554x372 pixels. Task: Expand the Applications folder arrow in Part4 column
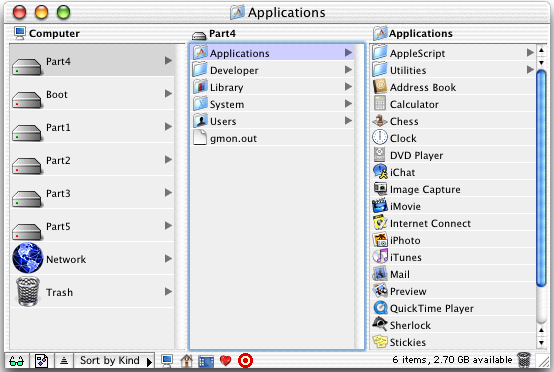pyautogui.click(x=348, y=53)
